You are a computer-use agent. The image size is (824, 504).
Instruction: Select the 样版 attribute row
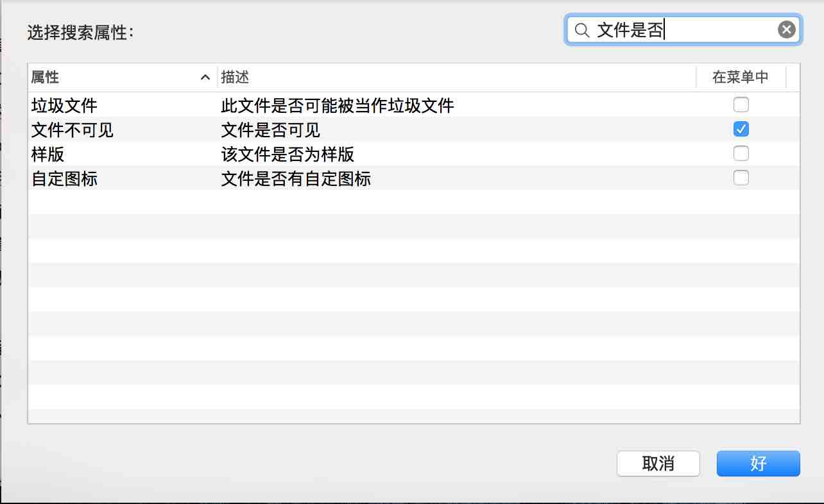pos(48,155)
